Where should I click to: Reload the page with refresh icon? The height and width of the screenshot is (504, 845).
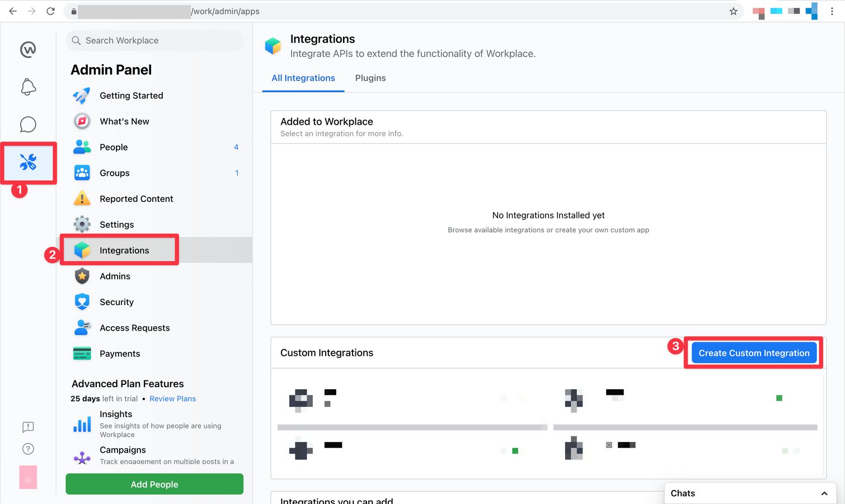(x=50, y=11)
